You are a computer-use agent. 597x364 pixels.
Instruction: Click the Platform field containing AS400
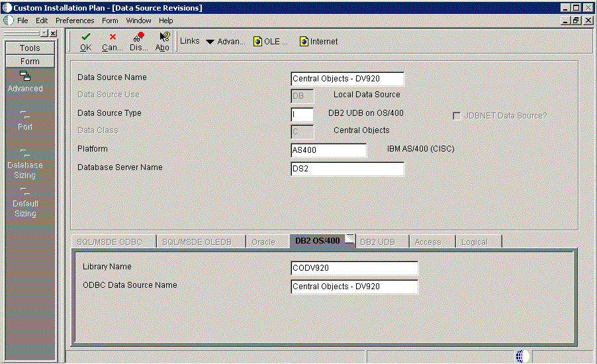click(328, 150)
